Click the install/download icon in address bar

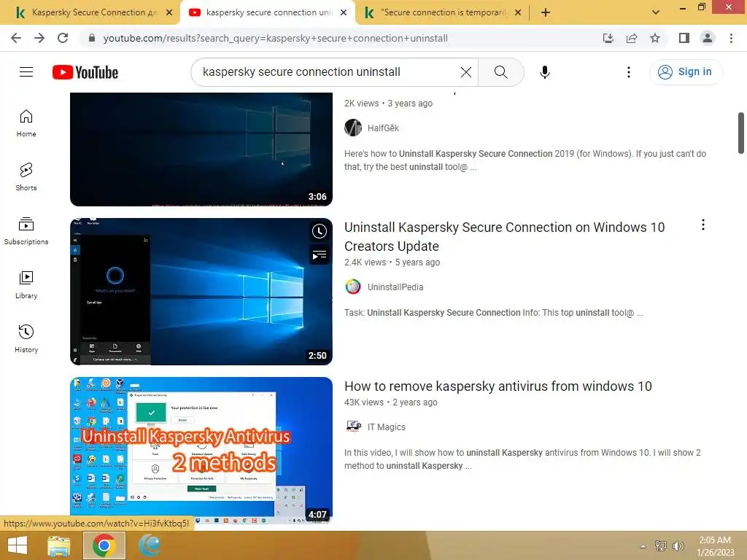[x=608, y=38]
